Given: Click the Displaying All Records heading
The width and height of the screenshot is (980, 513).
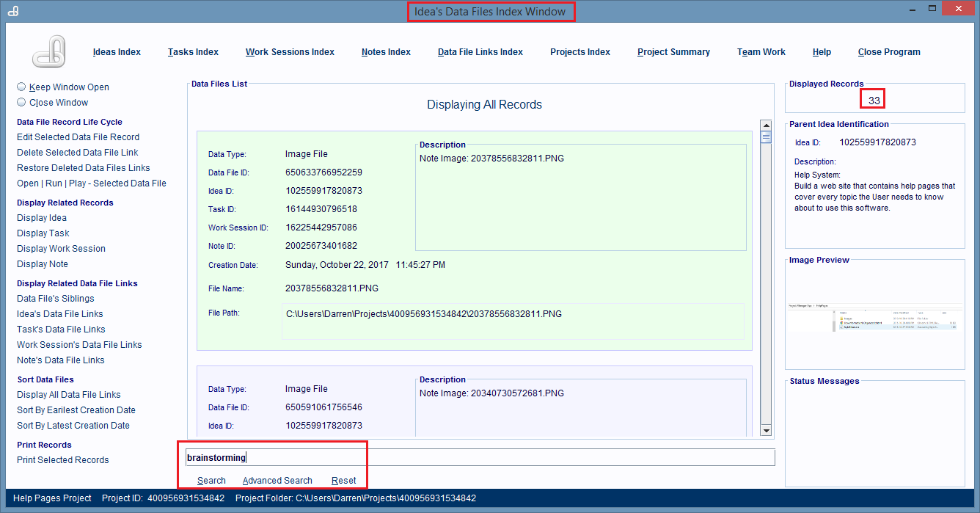Looking at the screenshot, I should (484, 105).
